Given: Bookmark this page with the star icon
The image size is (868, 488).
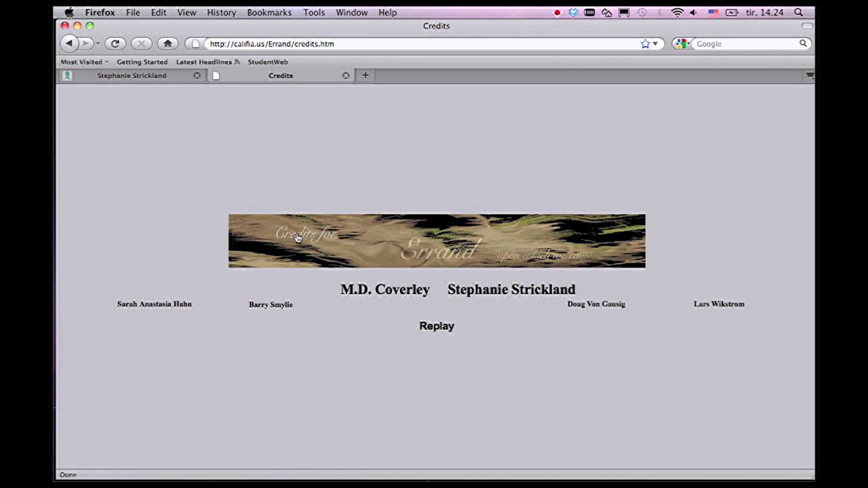Looking at the screenshot, I should click(645, 44).
